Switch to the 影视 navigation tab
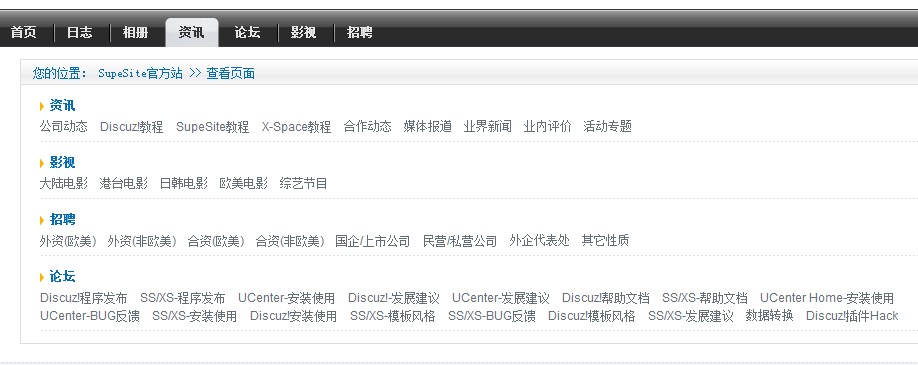The width and height of the screenshot is (918, 365). pyautogui.click(x=303, y=32)
